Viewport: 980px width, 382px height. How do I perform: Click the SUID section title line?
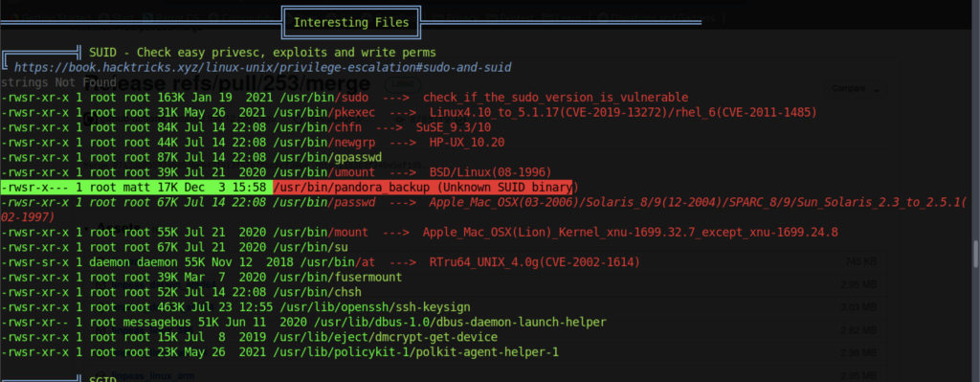tap(262, 53)
